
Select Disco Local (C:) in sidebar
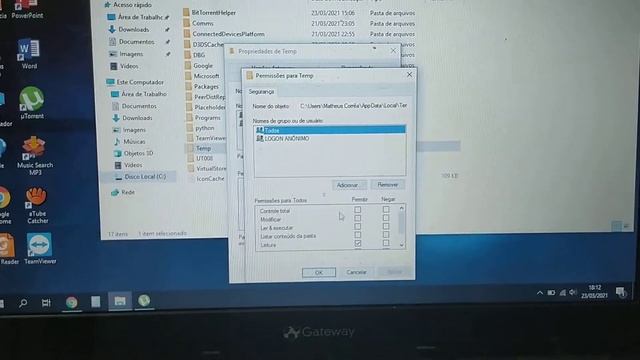pyautogui.click(x=140, y=177)
